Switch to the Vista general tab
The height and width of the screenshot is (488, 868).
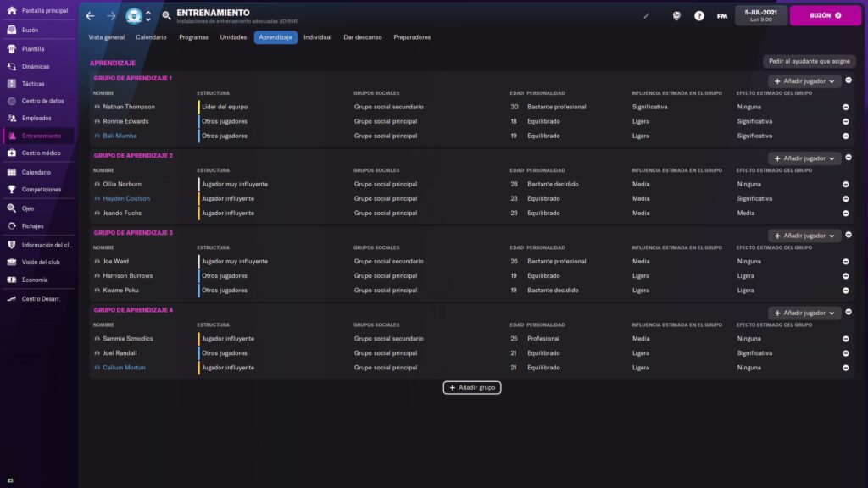pyautogui.click(x=107, y=37)
